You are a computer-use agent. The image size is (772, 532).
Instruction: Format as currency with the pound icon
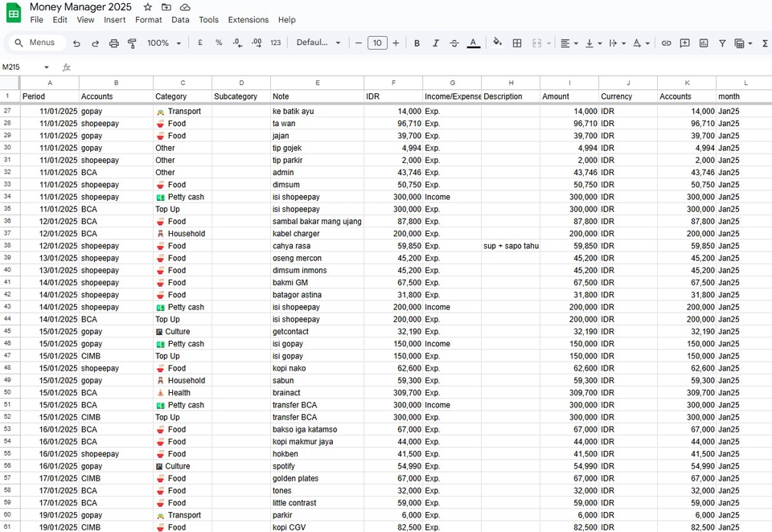pos(200,43)
